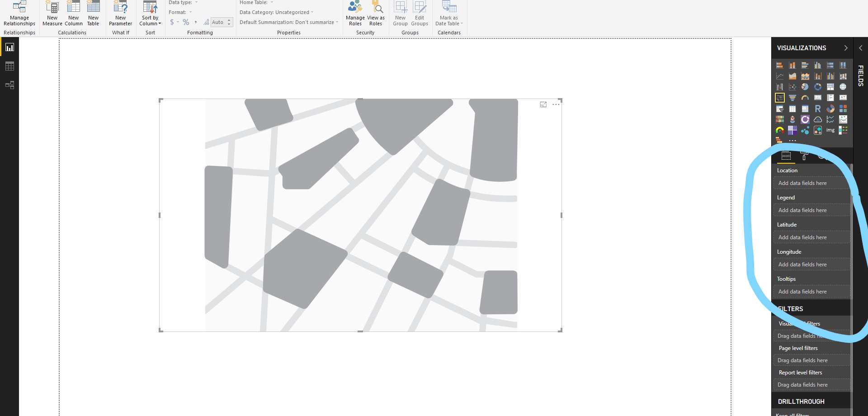The height and width of the screenshot is (416, 868).
Task: Select the funnel chart visualization
Action: click(x=793, y=98)
